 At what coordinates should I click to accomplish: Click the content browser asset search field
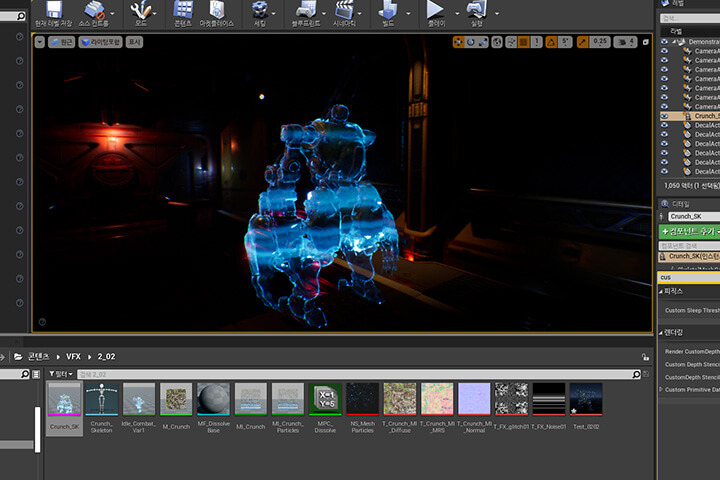tap(354, 374)
